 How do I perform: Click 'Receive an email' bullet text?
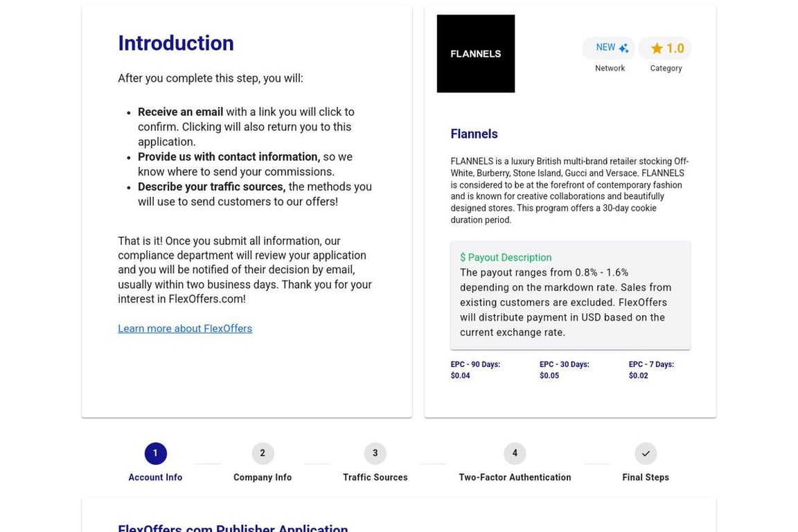pyautogui.click(x=180, y=112)
